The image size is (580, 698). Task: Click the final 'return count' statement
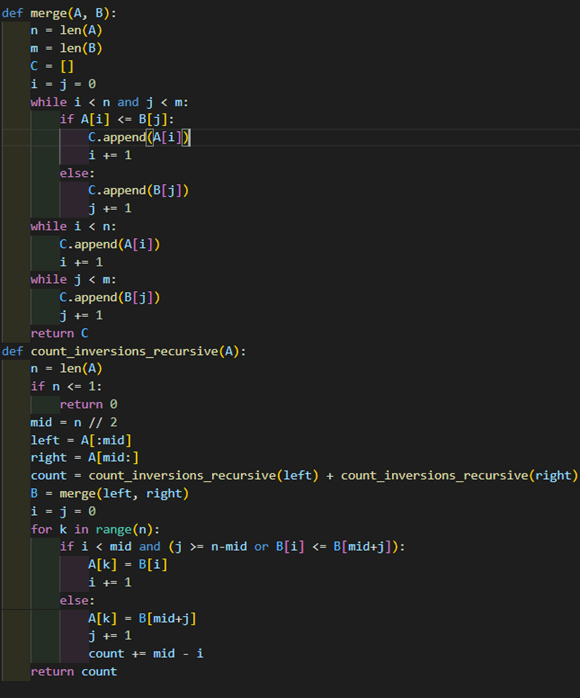[x=73, y=672]
